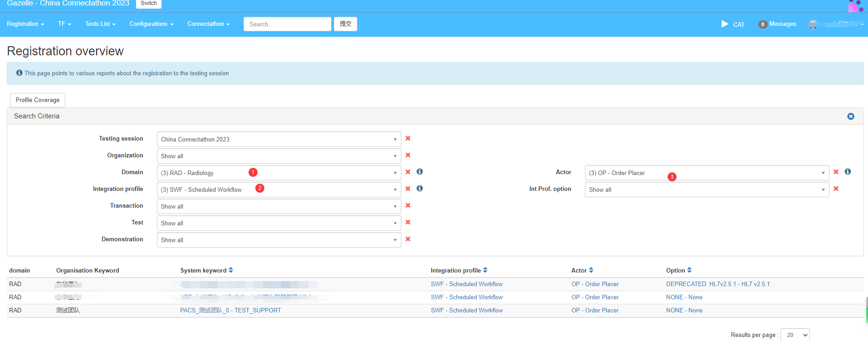Click the Switch button
868x341 pixels.
pyautogui.click(x=149, y=3)
